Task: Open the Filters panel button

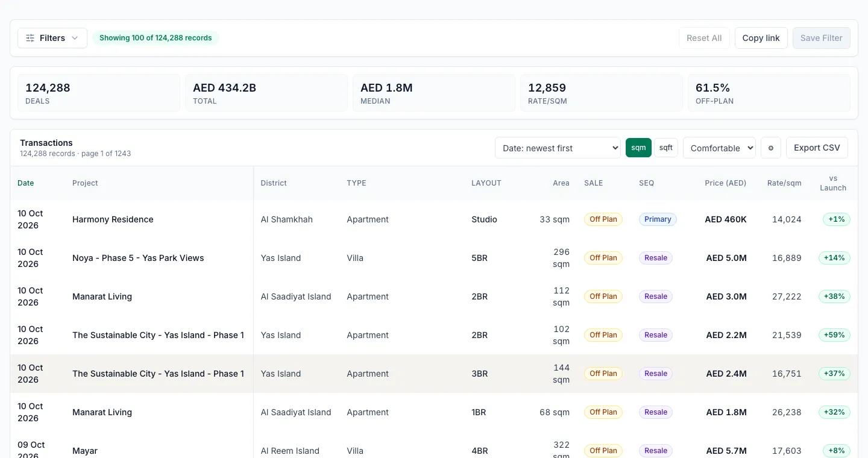Action: (52, 38)
